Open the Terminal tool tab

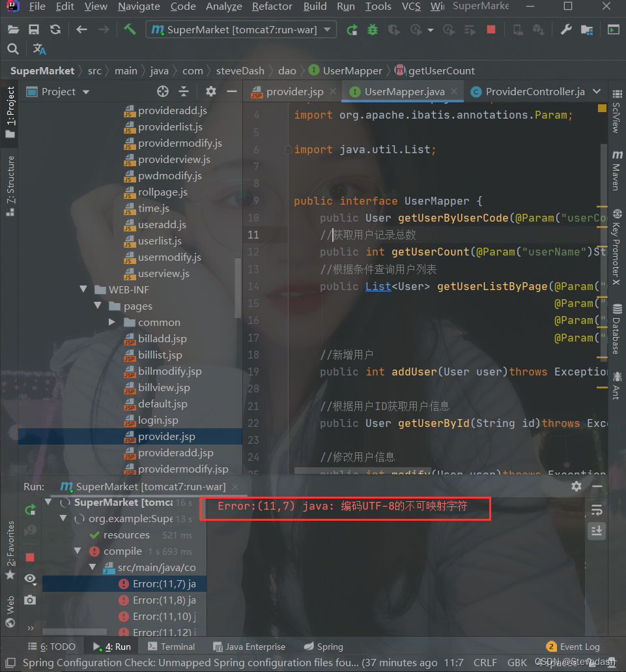[x=171, y=647]
